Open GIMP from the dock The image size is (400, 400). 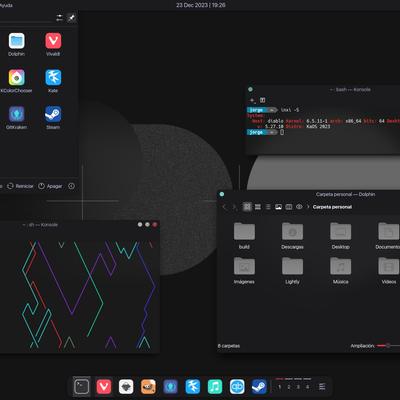(148, 387)
